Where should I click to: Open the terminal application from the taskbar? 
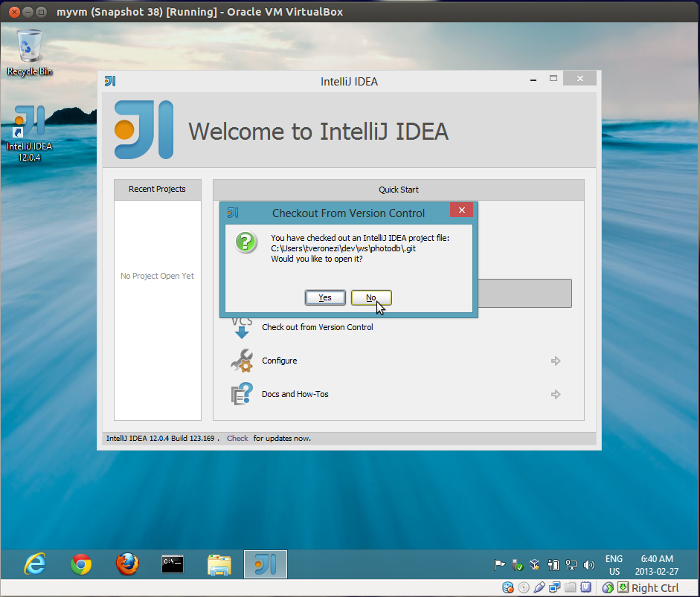click(x=173, y=564)
